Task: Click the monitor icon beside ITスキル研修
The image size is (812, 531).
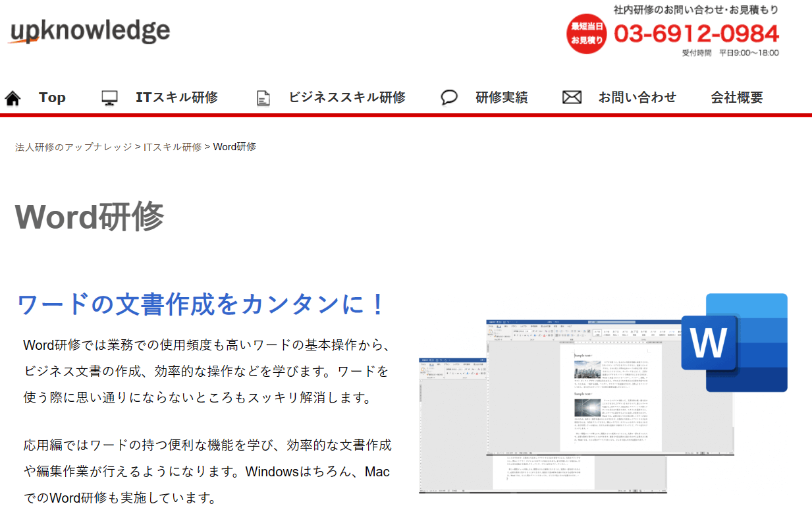Action: 109,98
